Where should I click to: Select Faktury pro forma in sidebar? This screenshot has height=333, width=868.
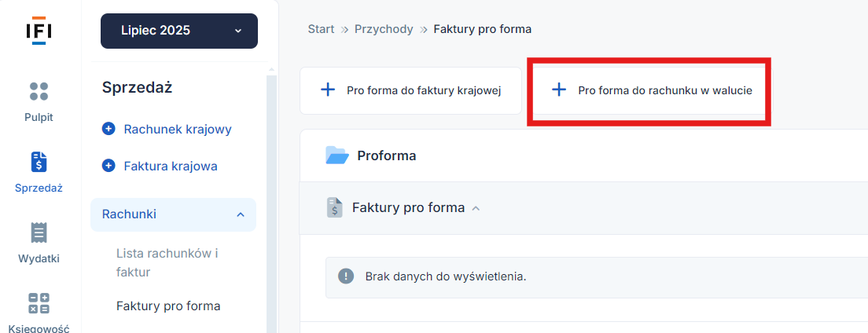click(x=168, y=306)
